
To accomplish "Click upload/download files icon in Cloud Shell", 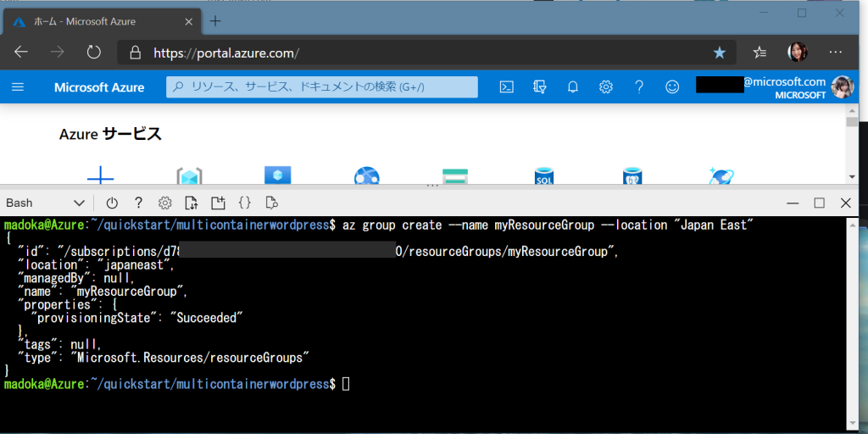I will [x=192, y=203].
